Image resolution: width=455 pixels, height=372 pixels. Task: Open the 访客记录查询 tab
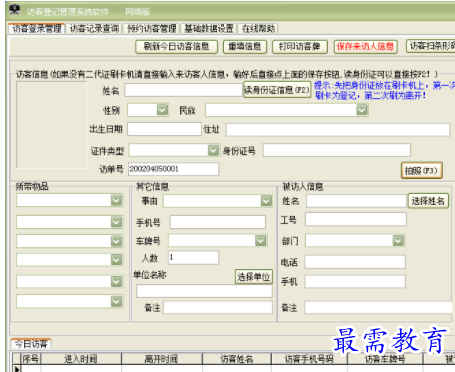[94, 29]
